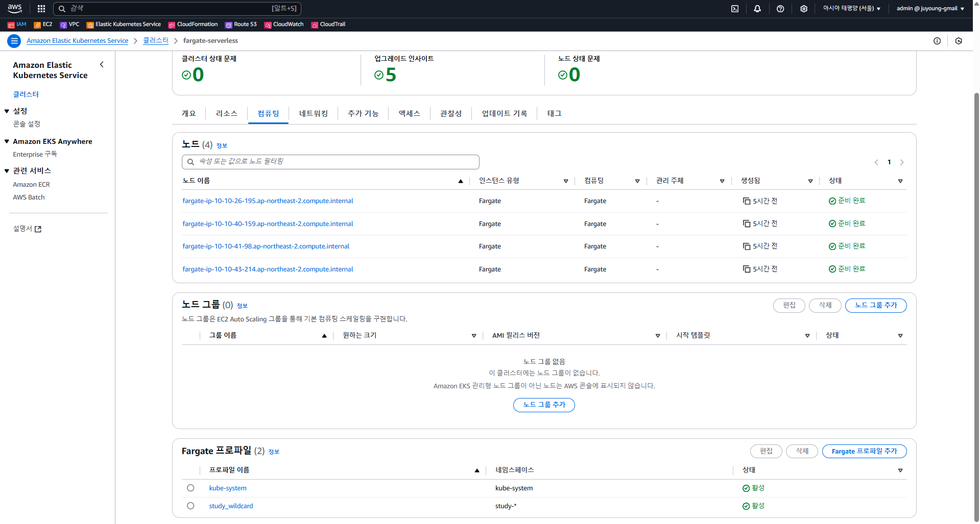The height and width of the screenshot is (524, 980).
Task: Open the AWS home logo
Action: coord(15,8)
